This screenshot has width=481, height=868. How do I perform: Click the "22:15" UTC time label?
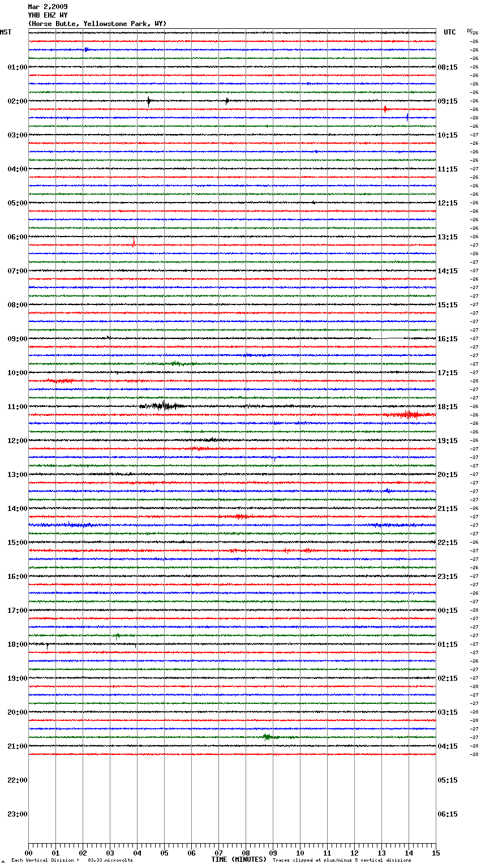(x=448, y=543)
